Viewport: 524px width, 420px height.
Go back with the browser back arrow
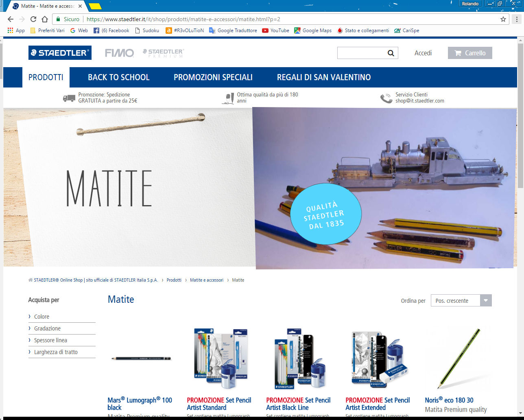[11, 19]
